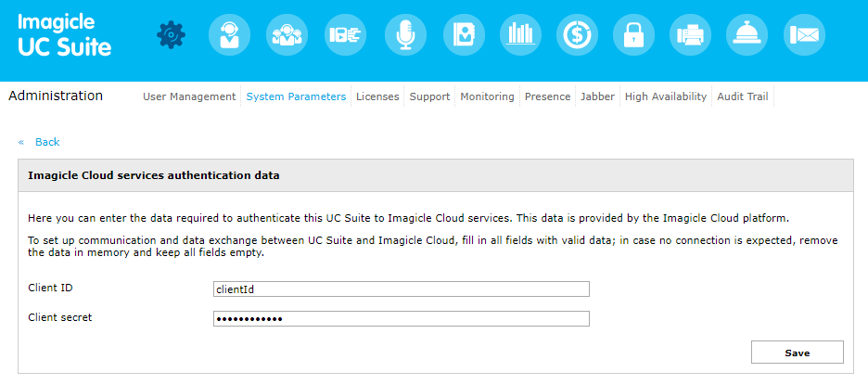Go to User Management tab

pos(189,96)
